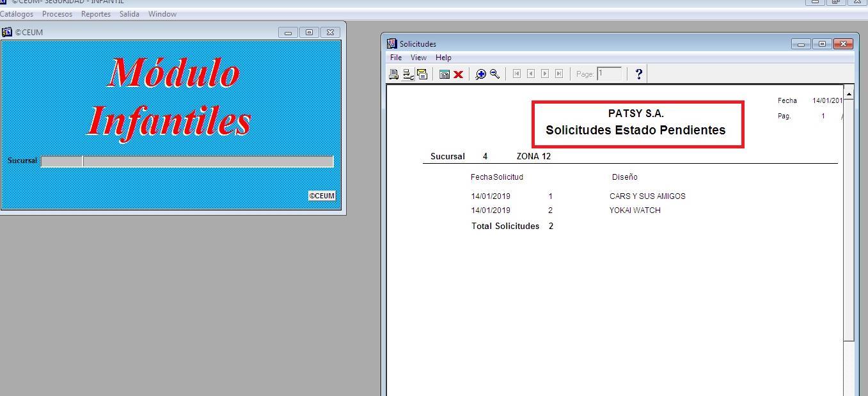Click 'Sucursal' label in report

click(x=448, y=156)
